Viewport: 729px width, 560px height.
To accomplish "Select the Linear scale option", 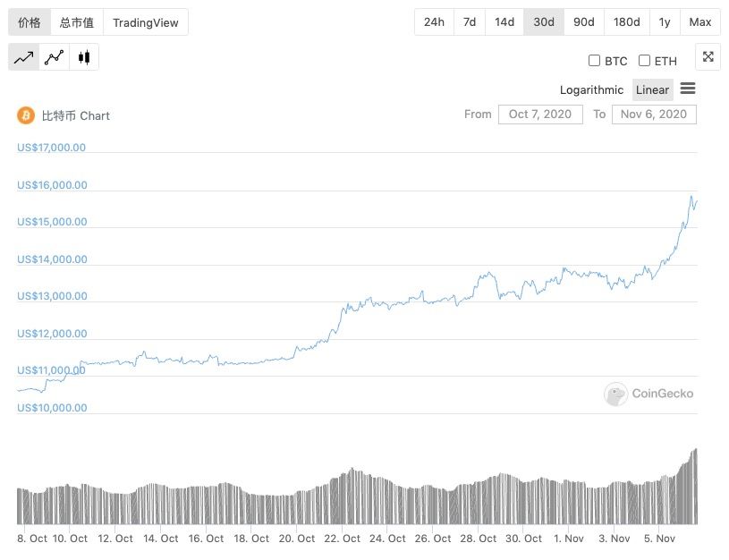I will [x=652, y=89].
